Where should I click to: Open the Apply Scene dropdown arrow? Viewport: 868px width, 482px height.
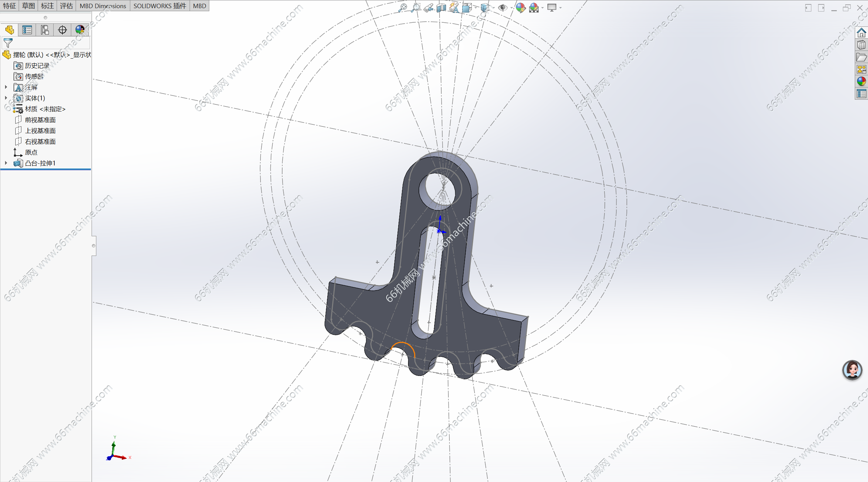point(542,7)
